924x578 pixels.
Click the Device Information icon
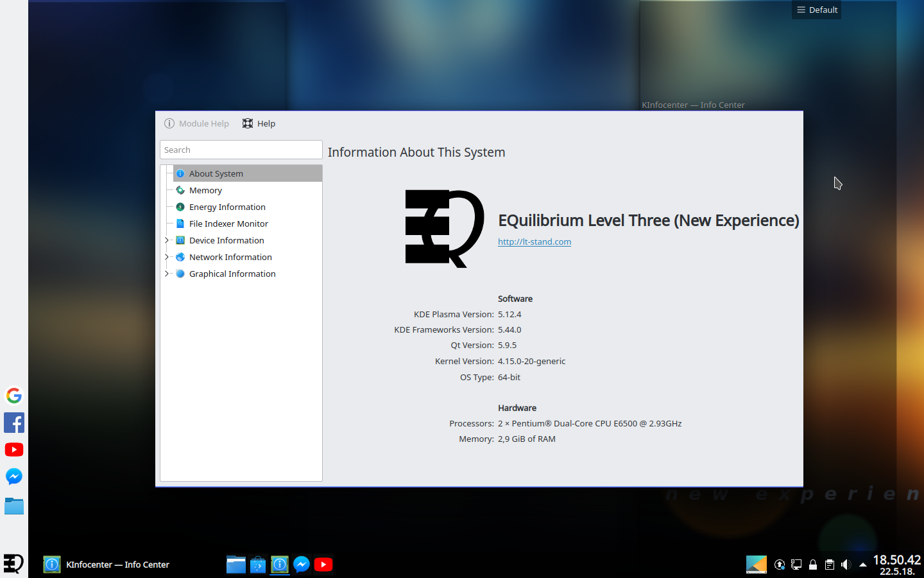[x=180, y=240]
